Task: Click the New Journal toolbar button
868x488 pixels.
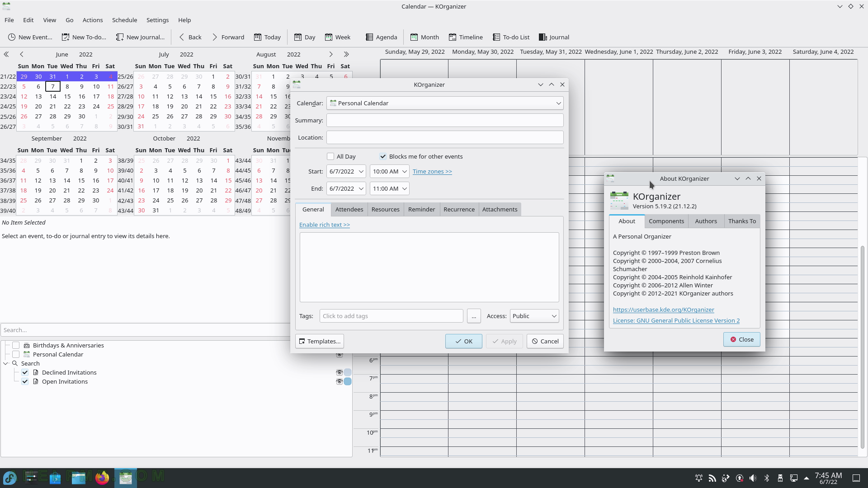Action: pyautogui.click(x=140, y=37)
